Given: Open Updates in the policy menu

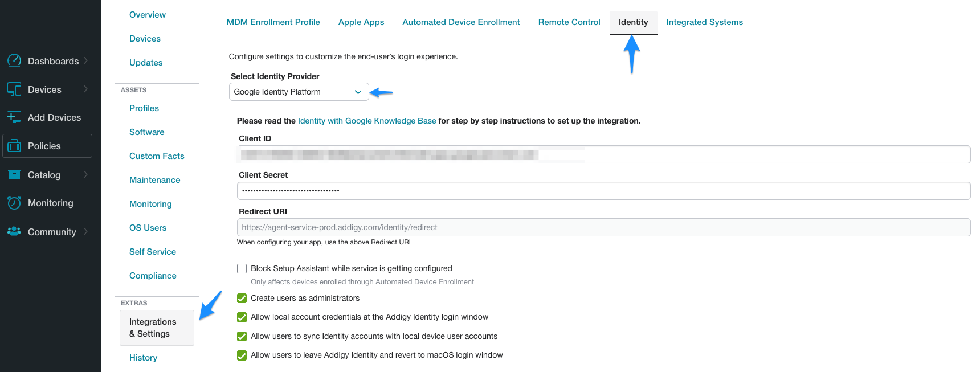Looking at the screenshot, I should (146, 63).
